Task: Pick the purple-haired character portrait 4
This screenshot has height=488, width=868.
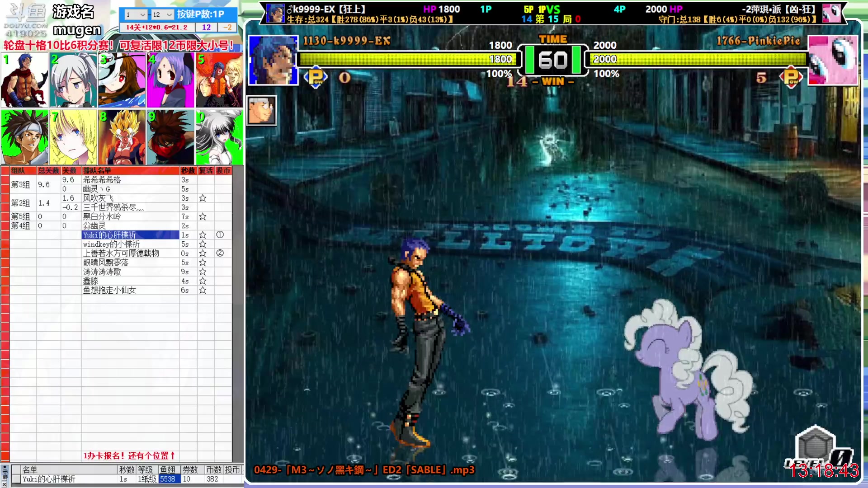Action: tap(170, 80)
